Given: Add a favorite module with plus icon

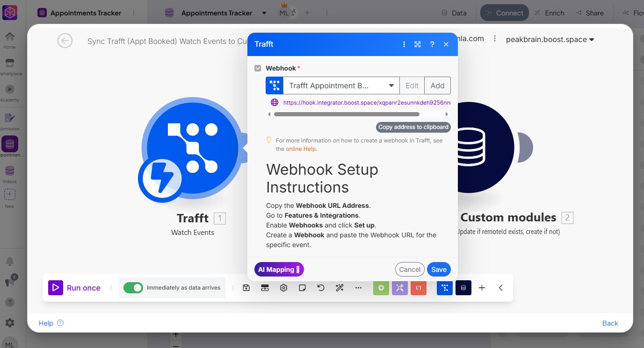Looking at the screenshot, I should pyautogui.click(x=482, y=288).
